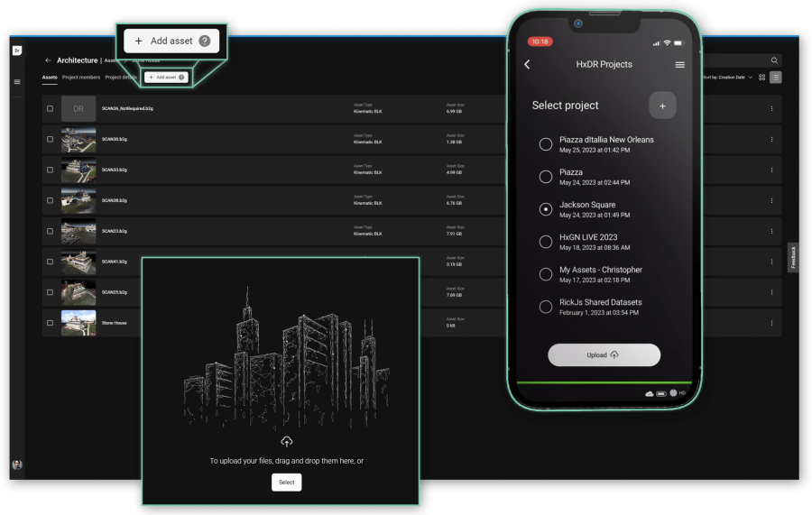Screen dimensions: 812x515
Task: Tap the HD indicator at the phone bottom bar
Action: pyautogui.click(x=682, y=393)
